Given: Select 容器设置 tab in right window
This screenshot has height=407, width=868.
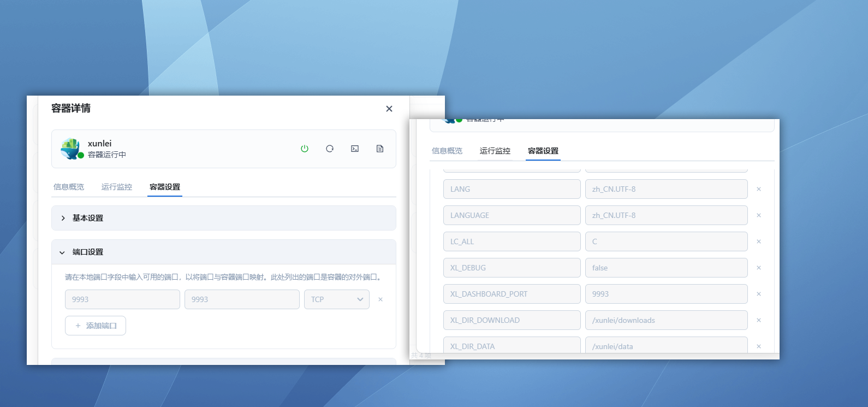Looking at the screenshot, I should coord(543,151).
